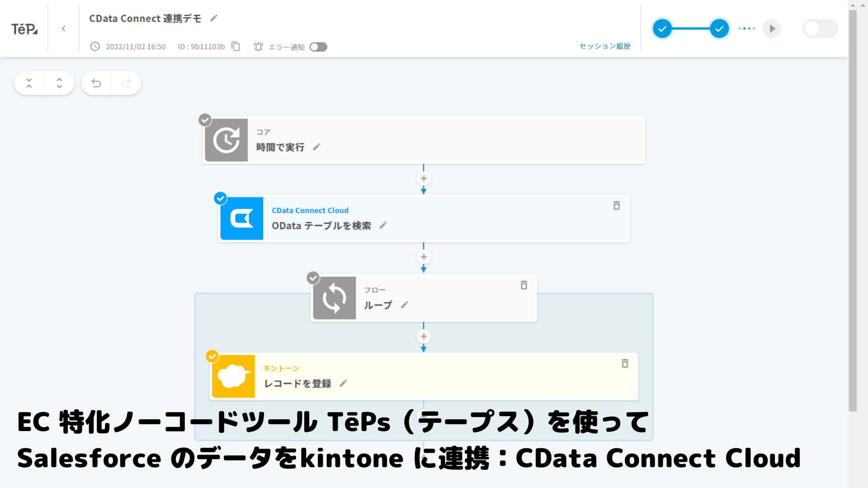Click the TePs logo
Screen dimensions: 868x488
pos(24,29)
